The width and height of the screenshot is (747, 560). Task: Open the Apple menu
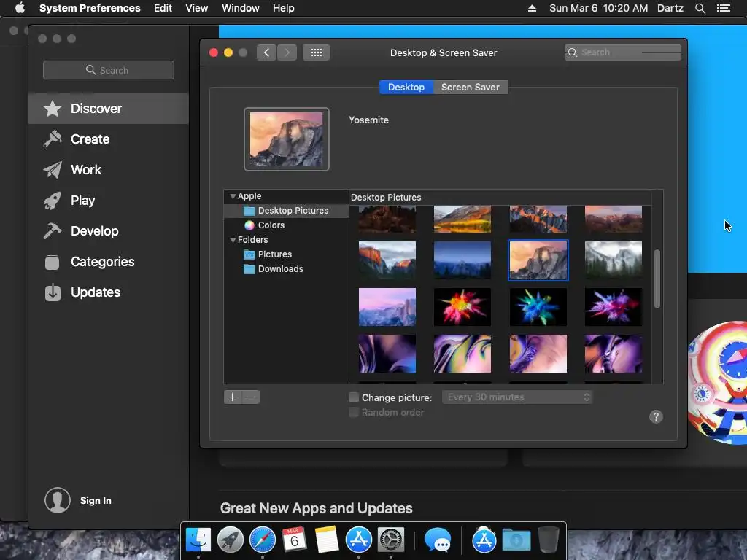[x=20, y=8]
